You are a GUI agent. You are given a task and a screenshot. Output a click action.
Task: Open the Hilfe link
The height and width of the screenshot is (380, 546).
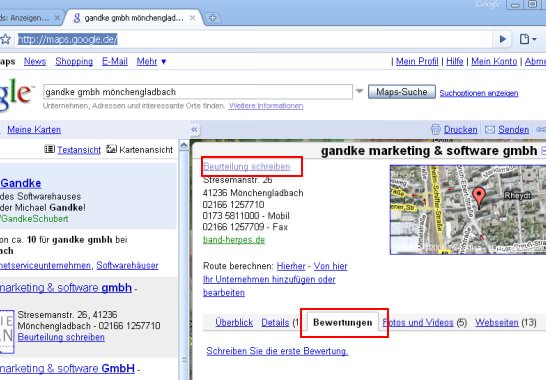point(455,61)
